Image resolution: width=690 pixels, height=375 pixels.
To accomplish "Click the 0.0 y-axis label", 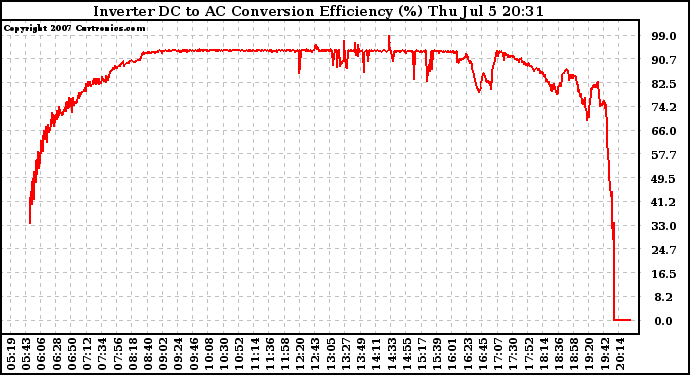I will click(663, 321).
